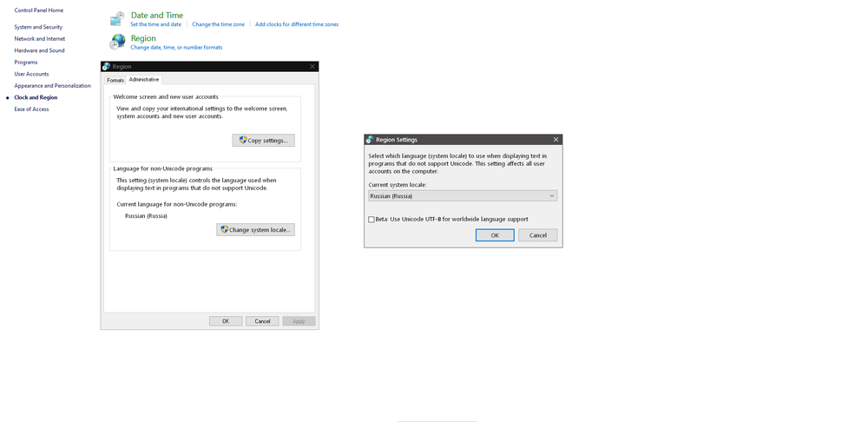Enable Beta Unicode UTF-8 checkbox
868x422 pixels.
(372, 220)
